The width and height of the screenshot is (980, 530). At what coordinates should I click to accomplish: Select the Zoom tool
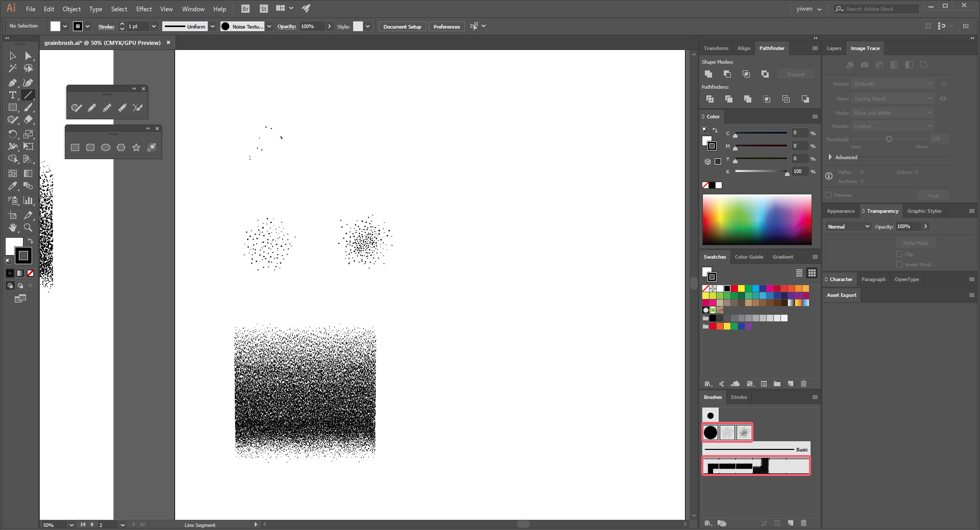28,228
